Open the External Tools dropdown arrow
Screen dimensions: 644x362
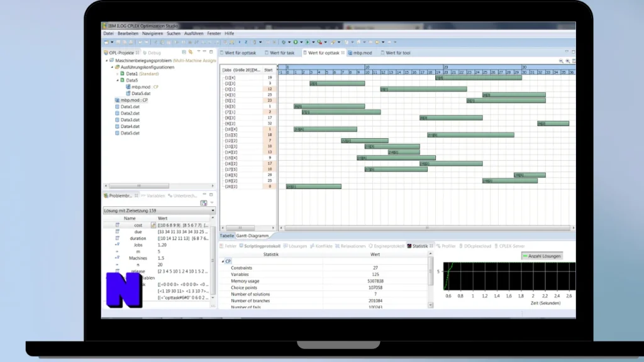click(325, 42)
